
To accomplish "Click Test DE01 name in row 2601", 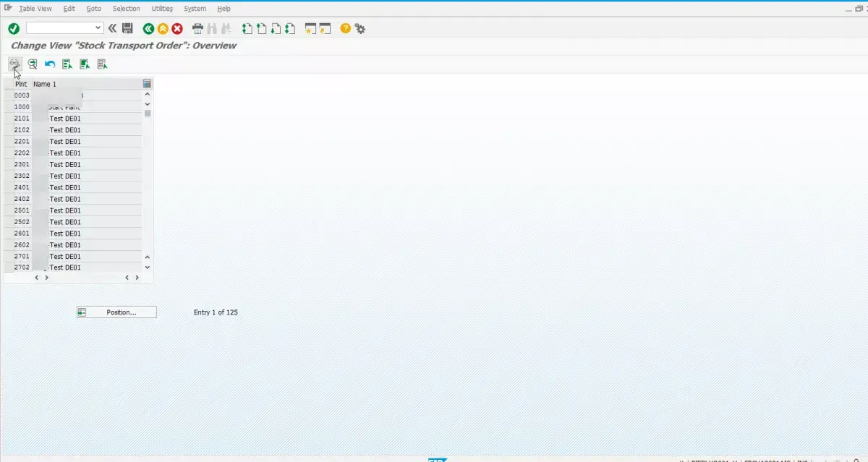I will tap(65, 234).
